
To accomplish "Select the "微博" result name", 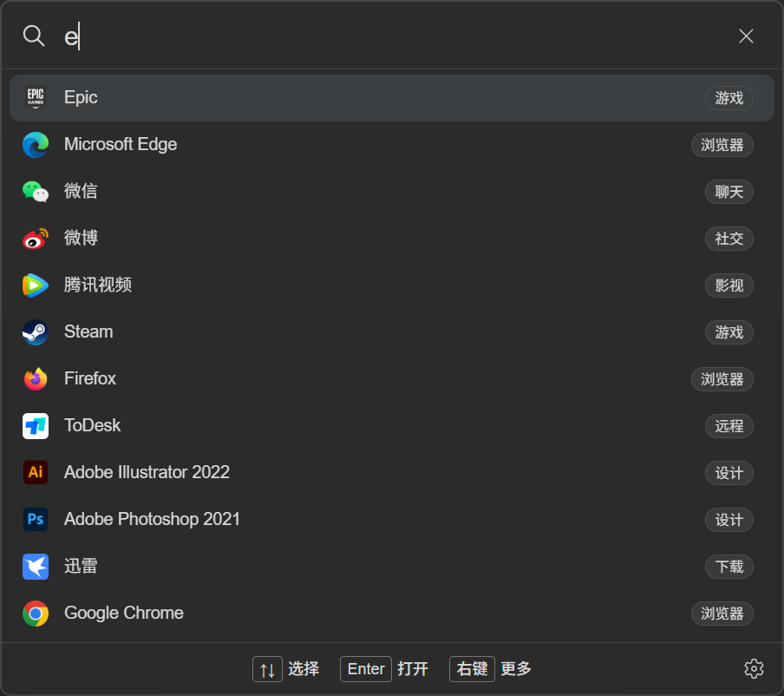I will coord(81,238).
